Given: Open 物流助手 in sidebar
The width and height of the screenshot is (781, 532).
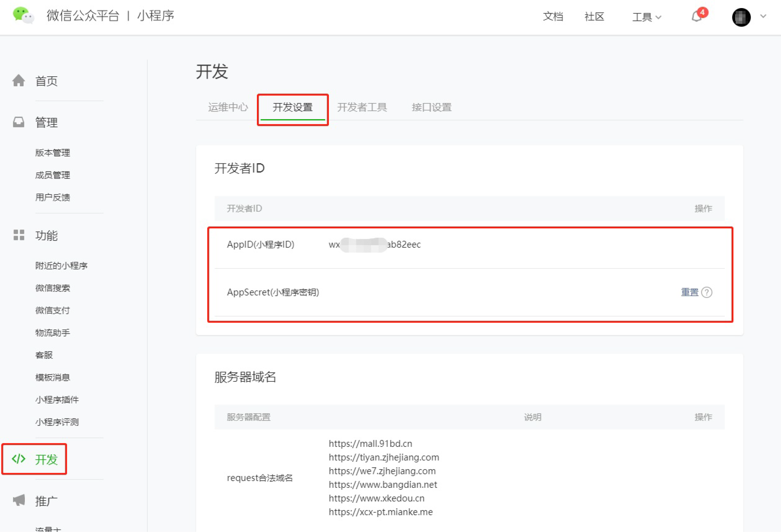Looking at the screenshot, I should click(x=53, y=332).
